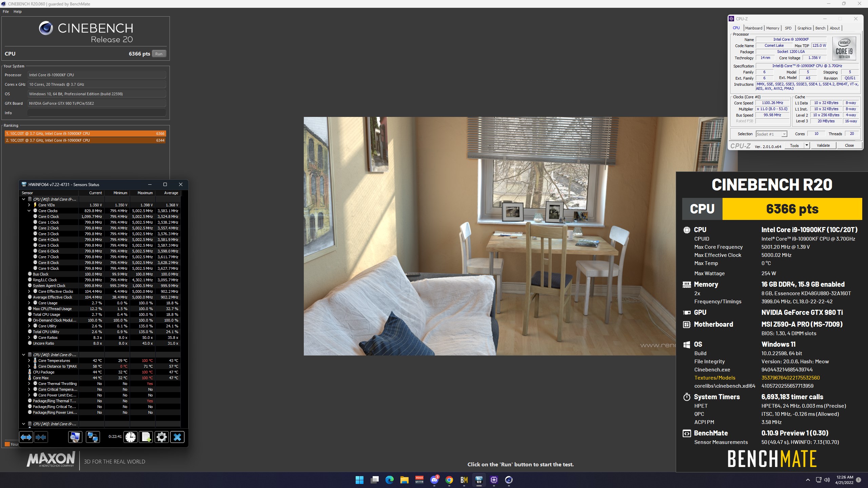The width and height of the screenshot is (868, 488).
Task: Open Cinebench File menu
Action: (6, 12)
